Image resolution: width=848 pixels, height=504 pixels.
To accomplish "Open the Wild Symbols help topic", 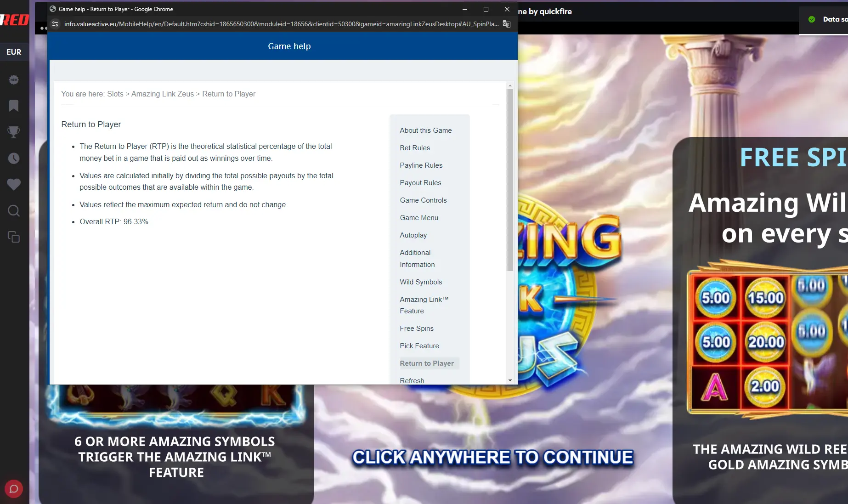I will tap(421, 282).
